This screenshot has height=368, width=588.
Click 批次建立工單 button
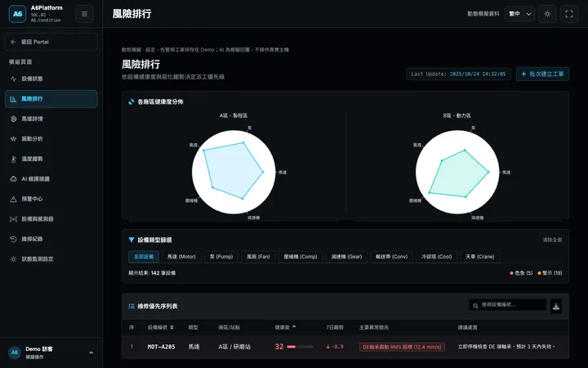542,74
